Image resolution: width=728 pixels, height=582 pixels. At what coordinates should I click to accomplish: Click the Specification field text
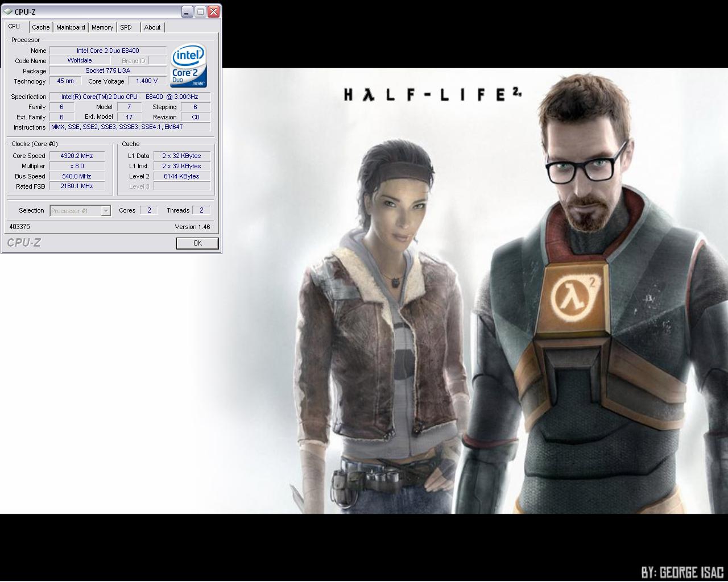[130, 97]
